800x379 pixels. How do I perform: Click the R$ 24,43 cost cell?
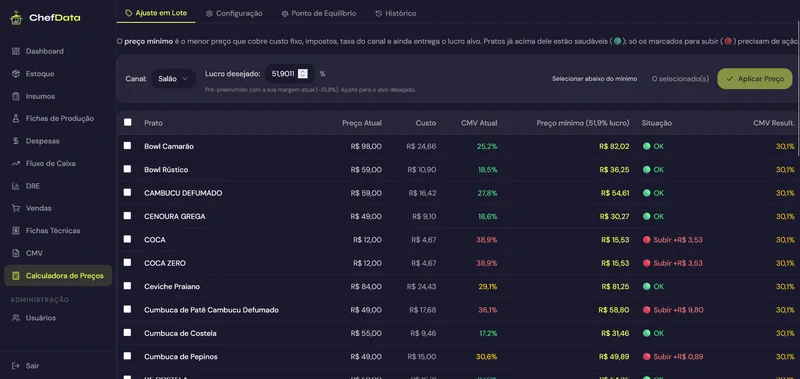421,287
